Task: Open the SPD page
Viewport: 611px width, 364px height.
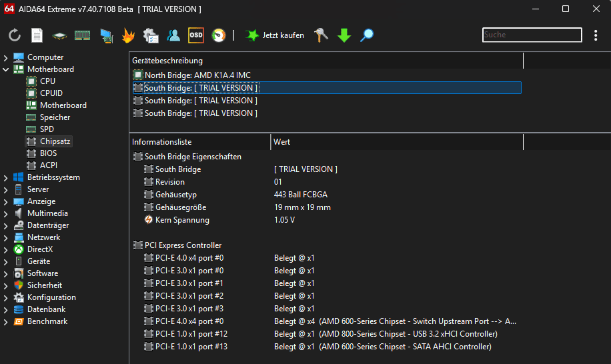Action: [47, 129]
